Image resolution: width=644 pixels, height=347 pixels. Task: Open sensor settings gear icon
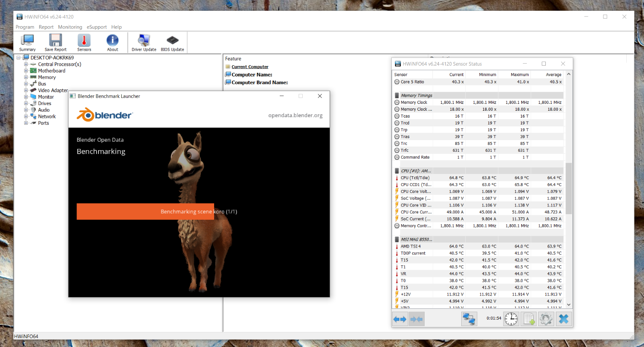tap(546, 319)
